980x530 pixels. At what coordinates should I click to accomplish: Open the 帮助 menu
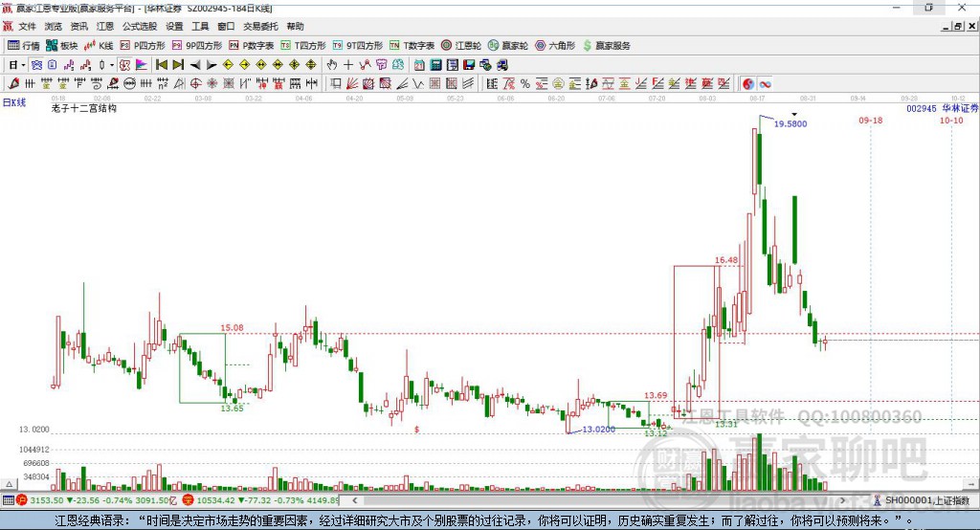(x=295, y=26)
